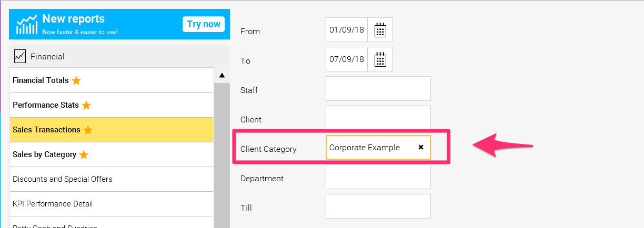Click the Financial section header

pos(119,56)
